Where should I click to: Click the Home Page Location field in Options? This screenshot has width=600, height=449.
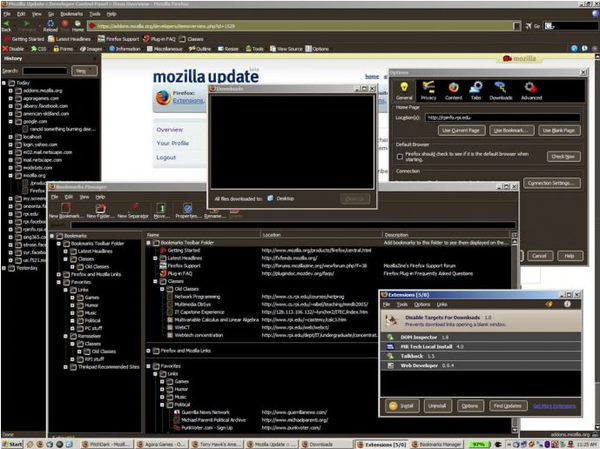502,118
